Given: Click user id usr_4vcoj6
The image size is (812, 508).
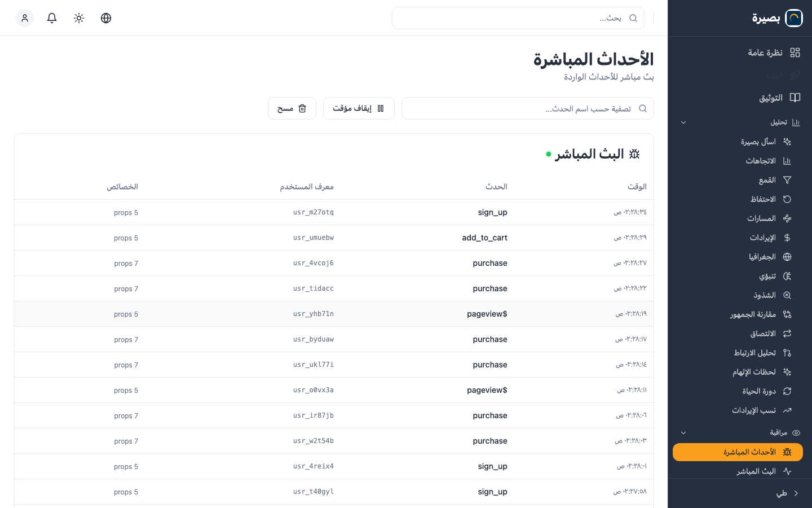Looking at the screenshot, I should (x=314, y=263).
